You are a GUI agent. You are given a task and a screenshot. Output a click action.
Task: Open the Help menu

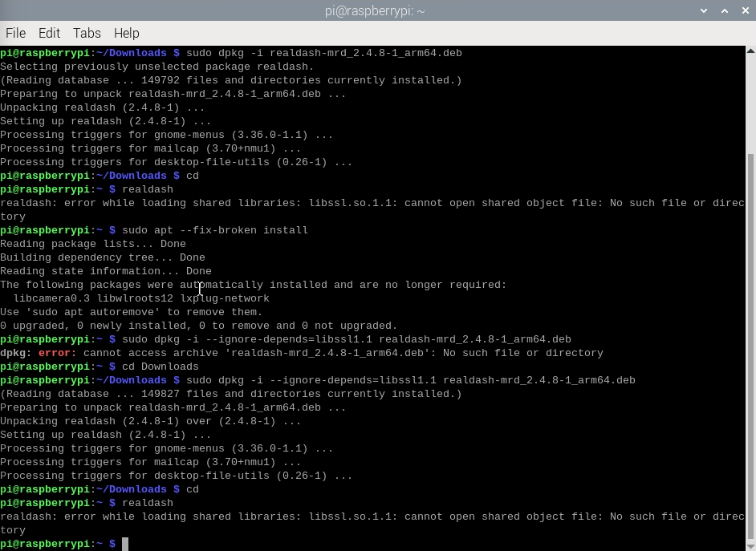126,33
